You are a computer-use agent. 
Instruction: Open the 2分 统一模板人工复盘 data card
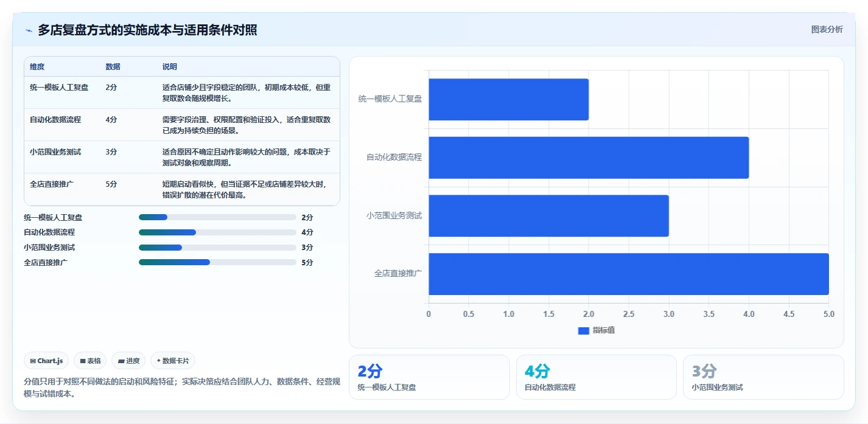[x=429, y=377]
